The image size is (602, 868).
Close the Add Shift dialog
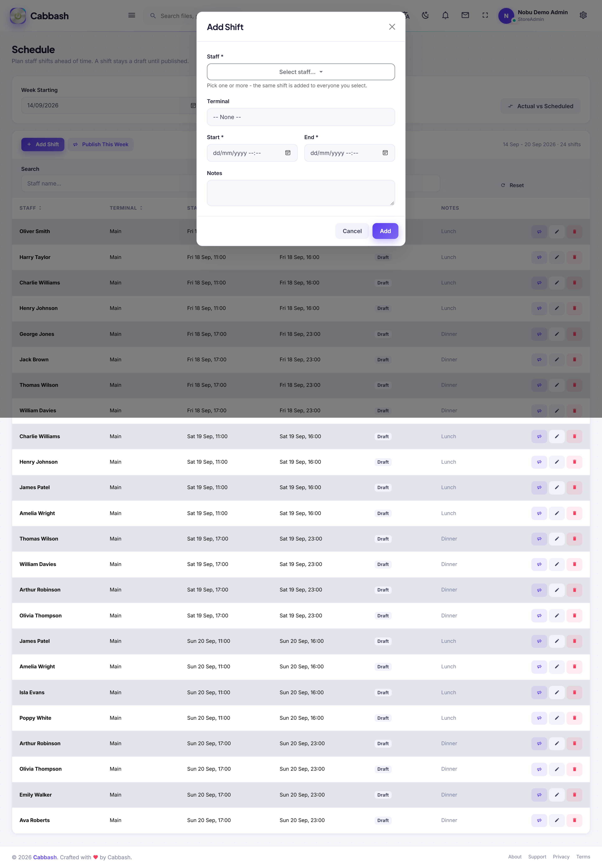coord(392,27)
